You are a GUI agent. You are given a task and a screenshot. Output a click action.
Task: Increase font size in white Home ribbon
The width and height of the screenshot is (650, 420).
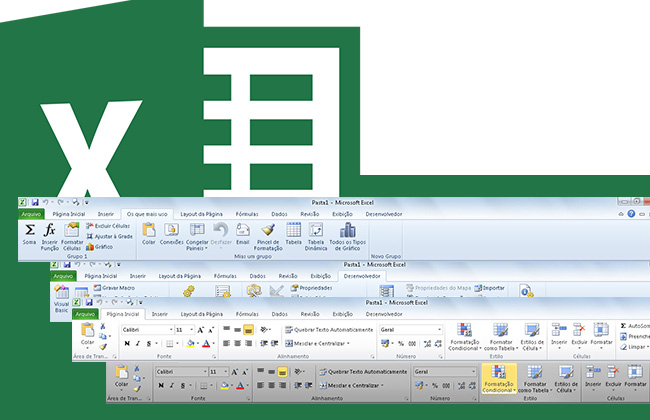[x=201, y=330]
